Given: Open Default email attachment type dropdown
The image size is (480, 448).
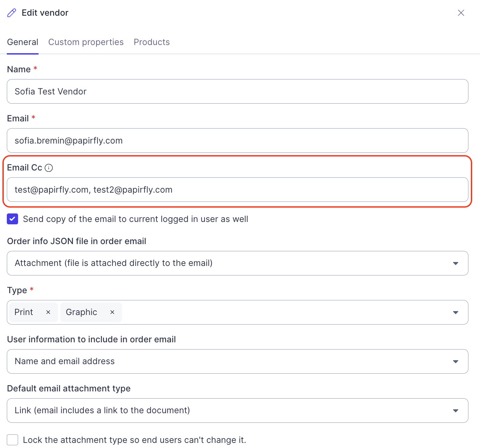Looking at the screenshot, I should pyautogui.click(x=238, y=410).
